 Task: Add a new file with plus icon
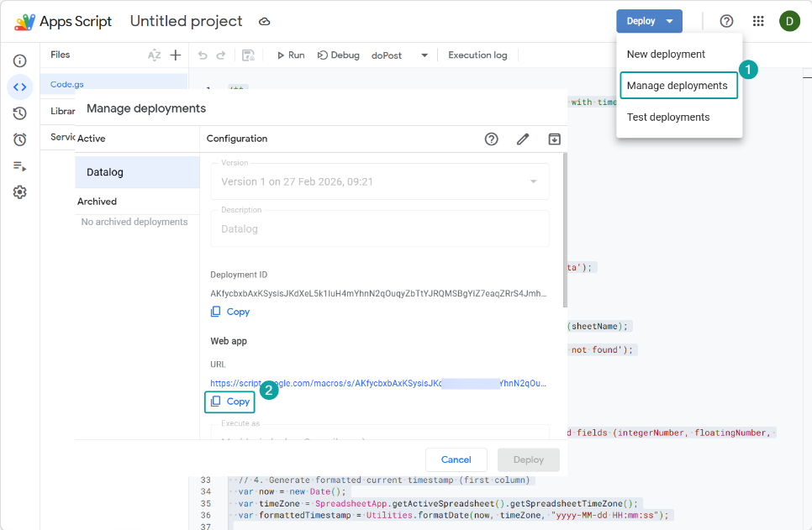(176, 55)
